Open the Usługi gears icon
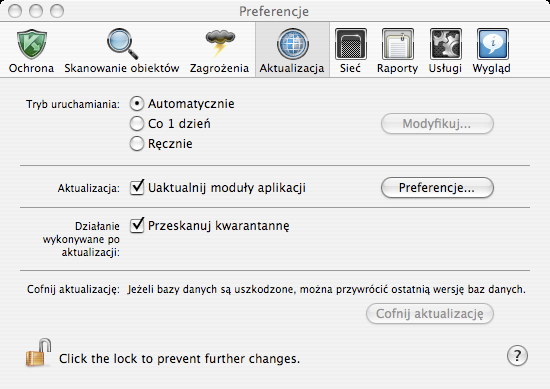The height and width of the screenshot is (389, 550). [445, 44]
